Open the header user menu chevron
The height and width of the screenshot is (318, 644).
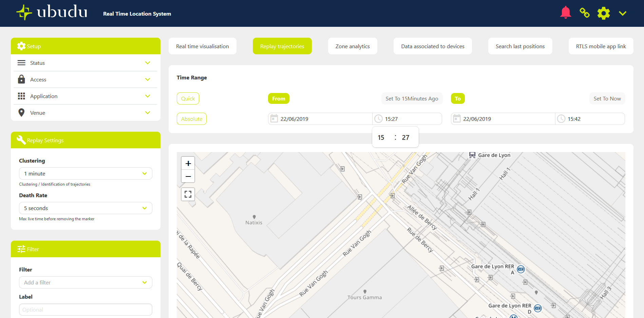[x=622, y=13]
